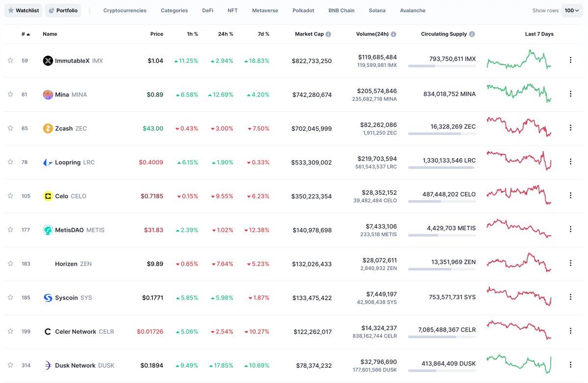Show Circulating Supply info tooltip icon
This screenshot has height=383, width=588.
(x=472, y=34)
